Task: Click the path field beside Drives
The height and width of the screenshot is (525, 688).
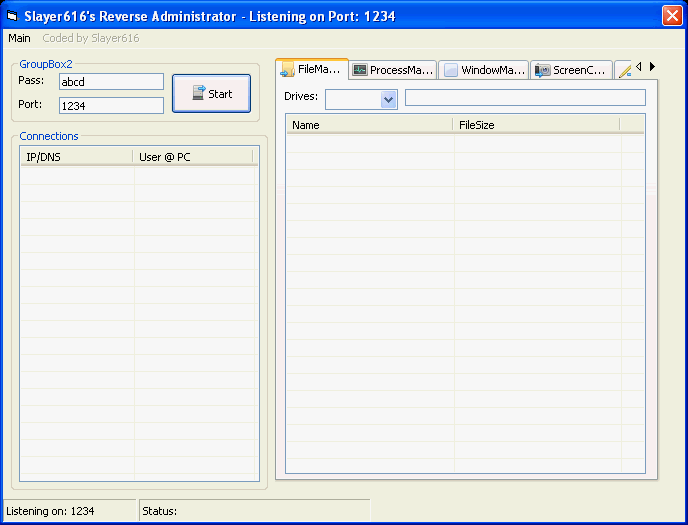Action: click(x=525, y=98)
